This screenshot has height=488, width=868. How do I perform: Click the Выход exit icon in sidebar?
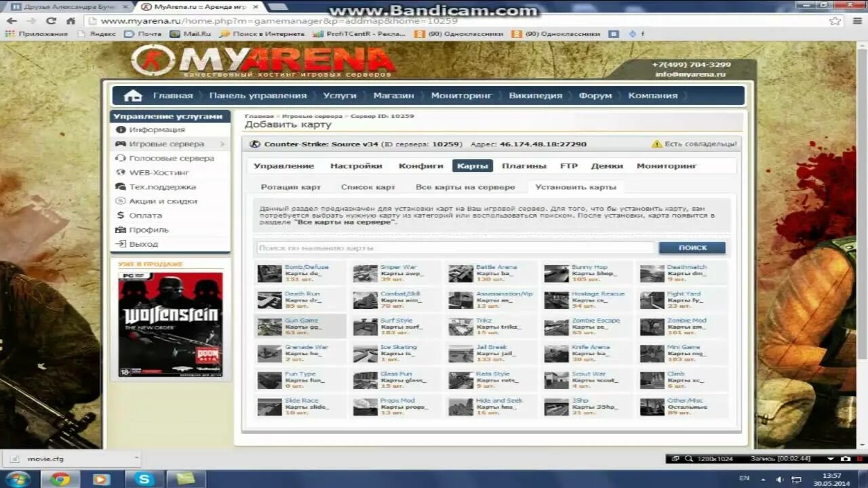[121, 243]
